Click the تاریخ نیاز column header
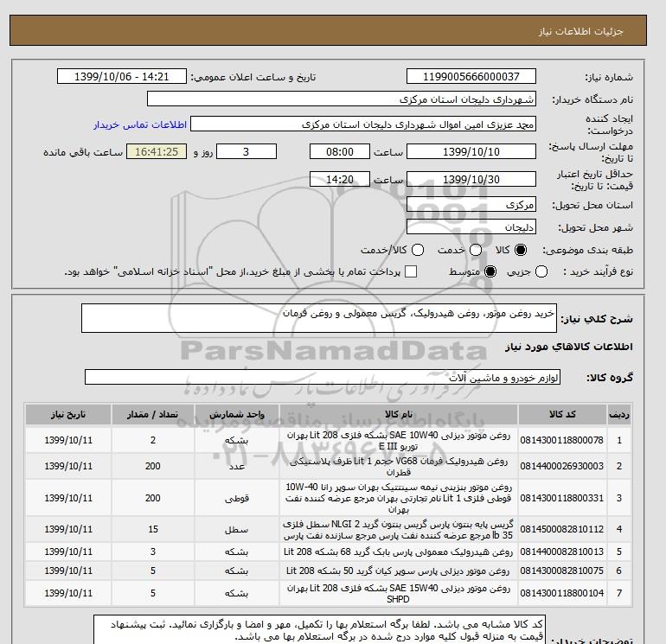Screen dimensions: 666x644 pyautogui.click(x=68, y=414)
